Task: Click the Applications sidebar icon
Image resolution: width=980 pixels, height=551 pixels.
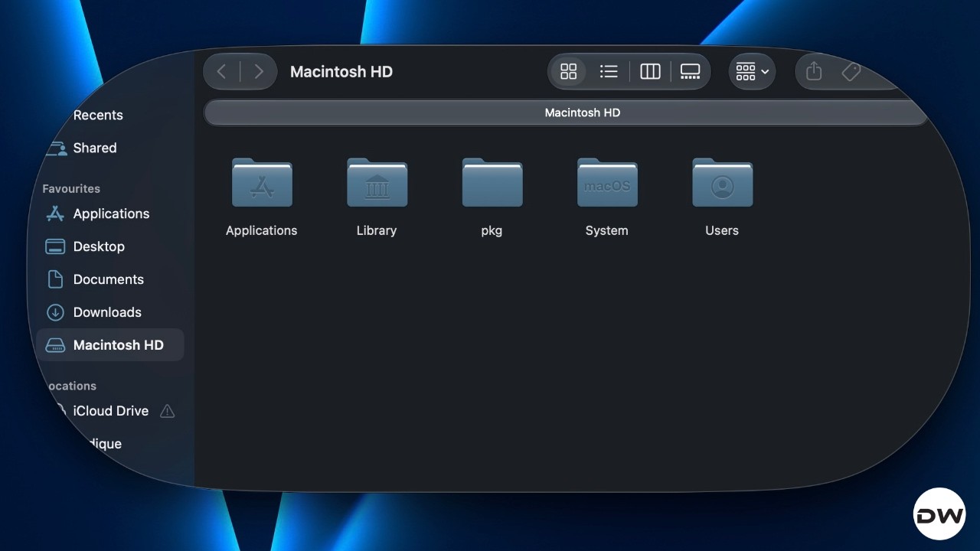Action: (55, 214)
